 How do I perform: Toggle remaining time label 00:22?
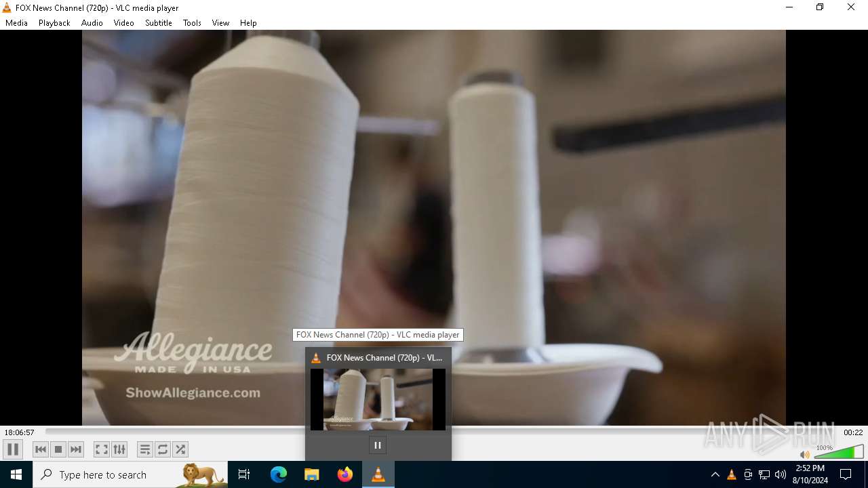coord(853,432)
